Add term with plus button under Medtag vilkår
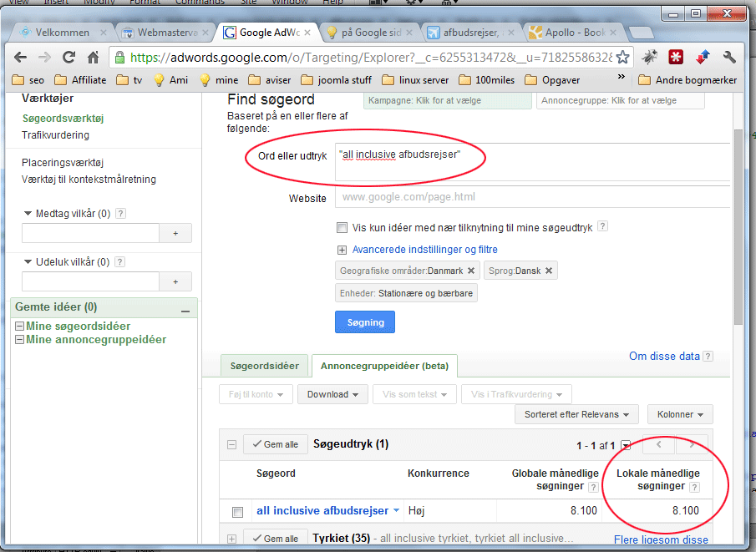756x552 pixels. coord(175,233)
